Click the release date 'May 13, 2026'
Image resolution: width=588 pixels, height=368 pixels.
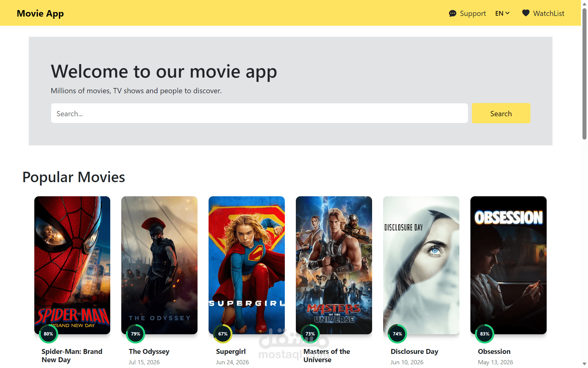[496, 362]
